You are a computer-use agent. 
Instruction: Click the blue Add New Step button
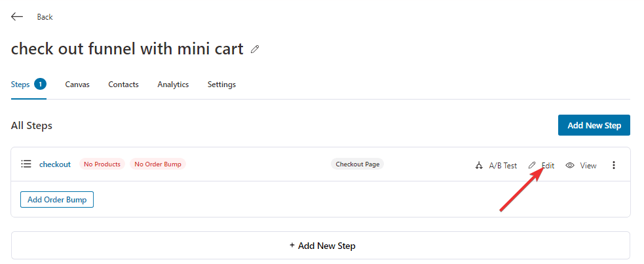[594, 125]
